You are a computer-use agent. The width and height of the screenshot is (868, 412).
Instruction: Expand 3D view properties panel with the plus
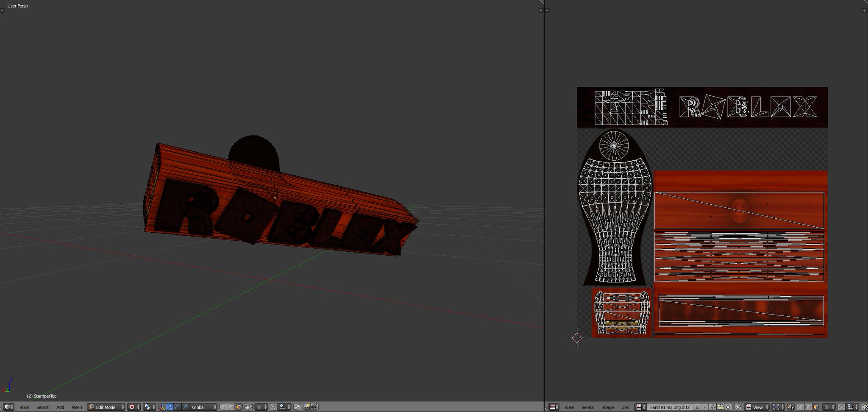(540, 10)
